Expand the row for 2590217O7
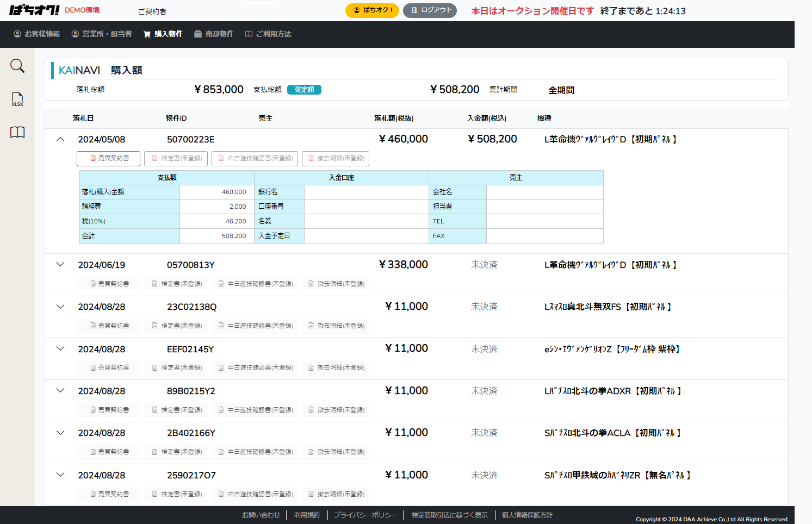This screenshot has width=812, height=524. coord(60,475)
